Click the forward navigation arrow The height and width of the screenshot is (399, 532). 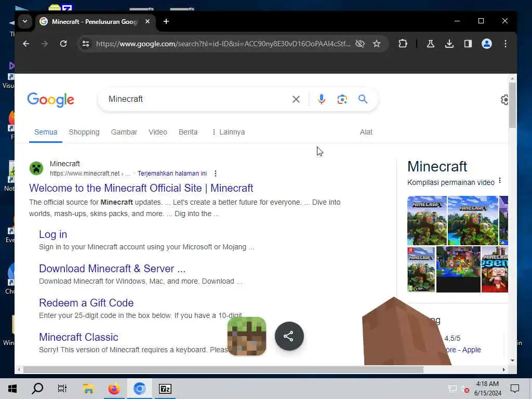coord(45,44)
